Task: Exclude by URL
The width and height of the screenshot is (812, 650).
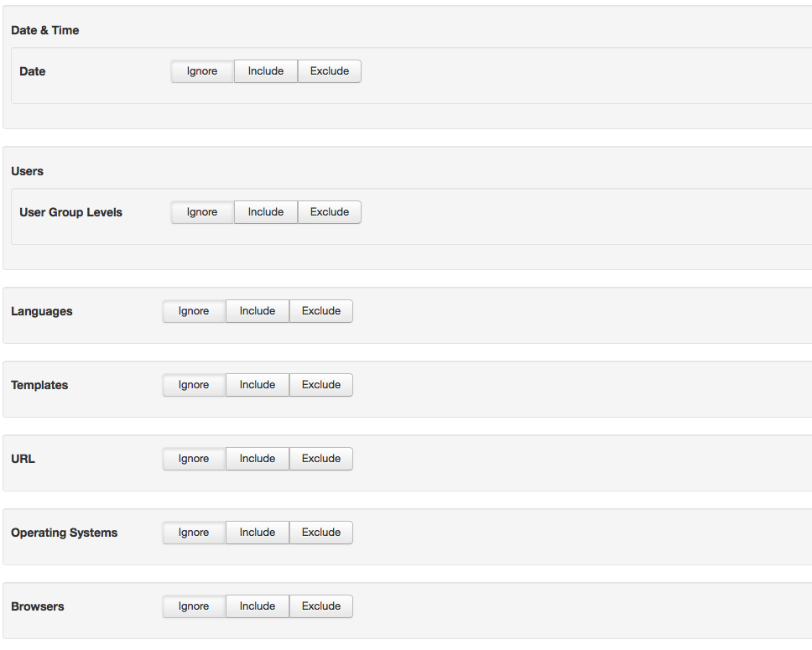Action: coord(321,459)
